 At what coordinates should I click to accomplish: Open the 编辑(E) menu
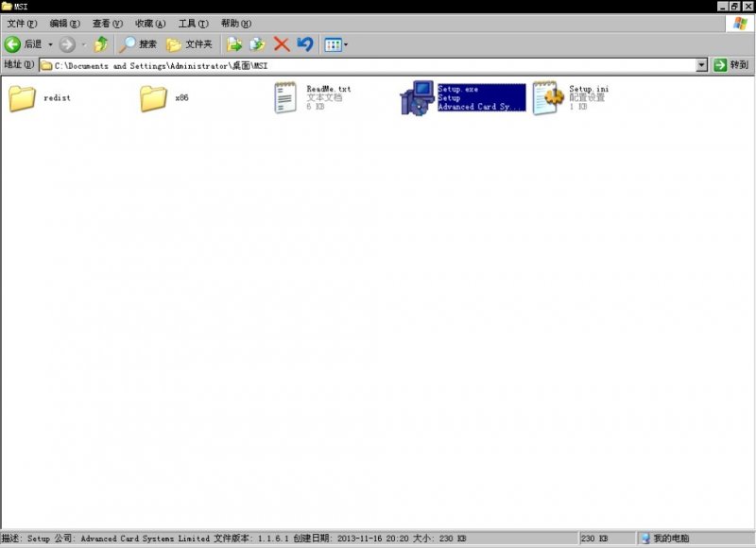64,23
